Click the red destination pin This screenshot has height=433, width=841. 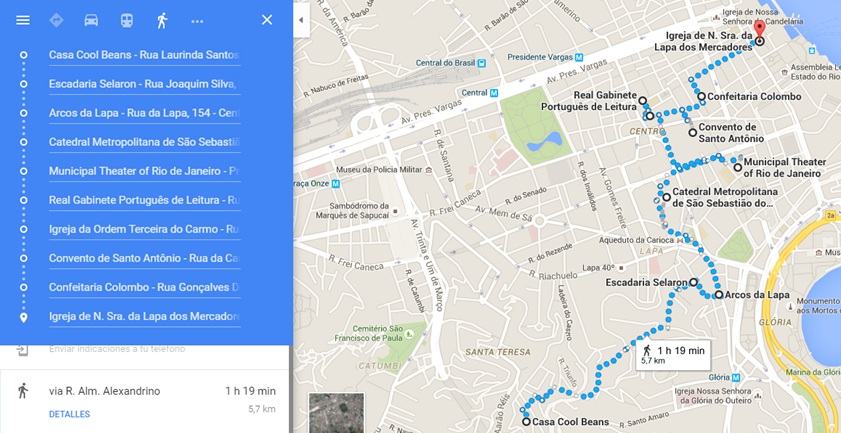coord(759,30)
